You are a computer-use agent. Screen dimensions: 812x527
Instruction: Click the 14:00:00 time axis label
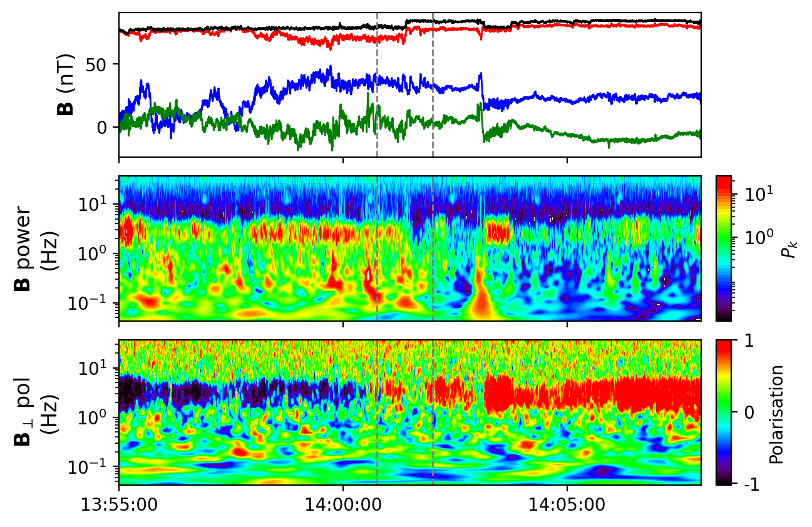click(x=343, y=504)
